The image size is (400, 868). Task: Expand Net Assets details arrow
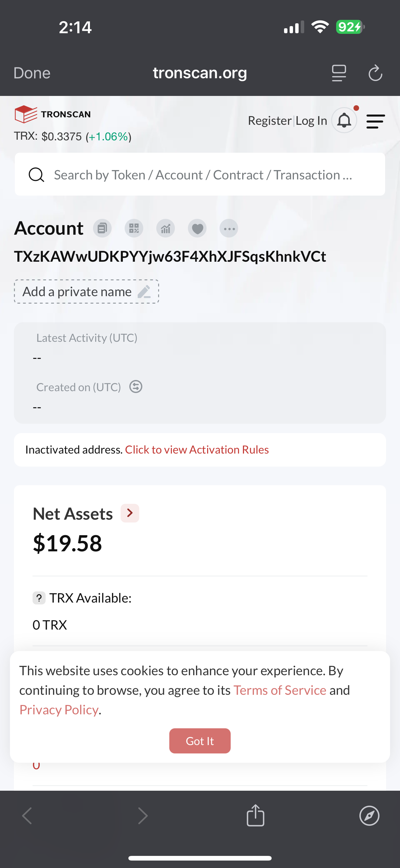(130, 513)
